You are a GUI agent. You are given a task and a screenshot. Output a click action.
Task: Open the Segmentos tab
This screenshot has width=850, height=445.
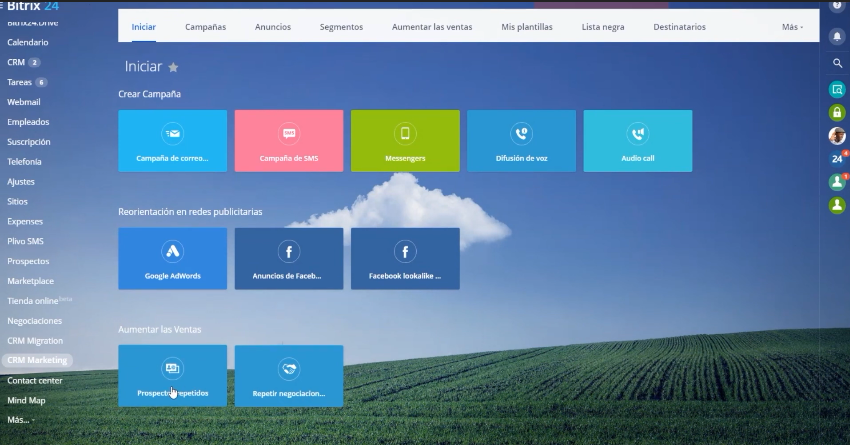341,27
